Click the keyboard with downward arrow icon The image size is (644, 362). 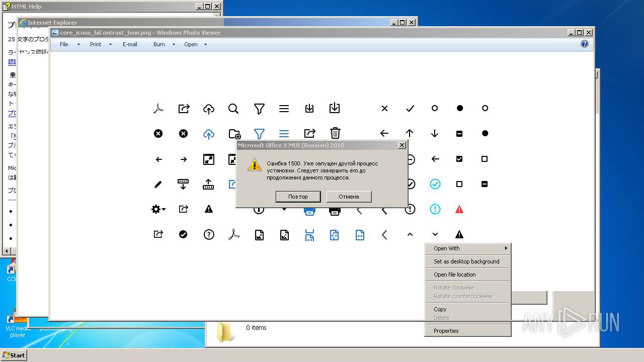[183, 185]
